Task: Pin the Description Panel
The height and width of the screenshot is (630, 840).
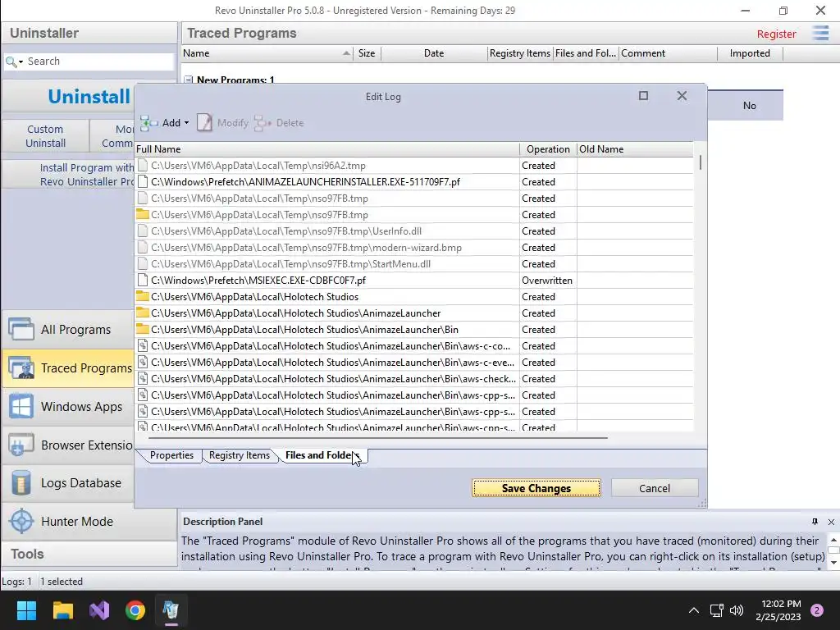Action: pos(815,521)
